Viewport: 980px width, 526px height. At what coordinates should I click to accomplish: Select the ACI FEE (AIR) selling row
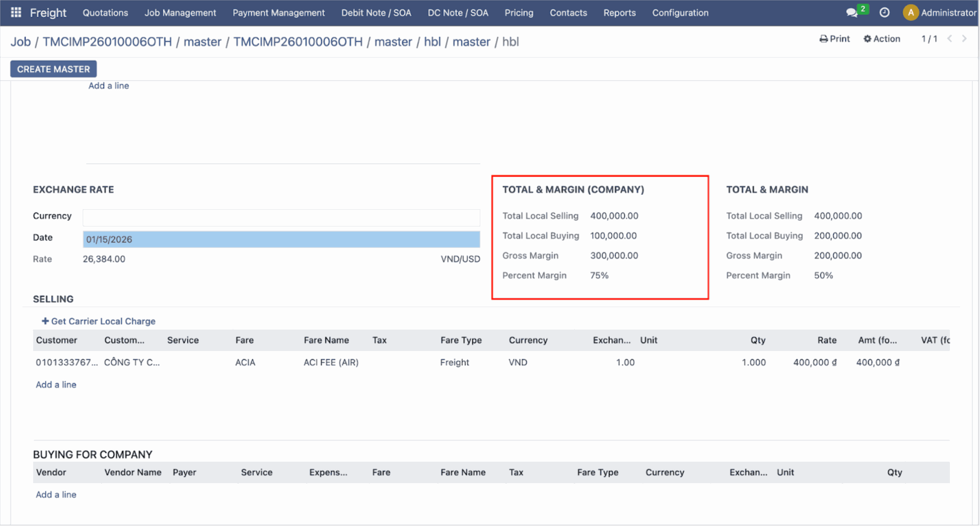[331, 362]
